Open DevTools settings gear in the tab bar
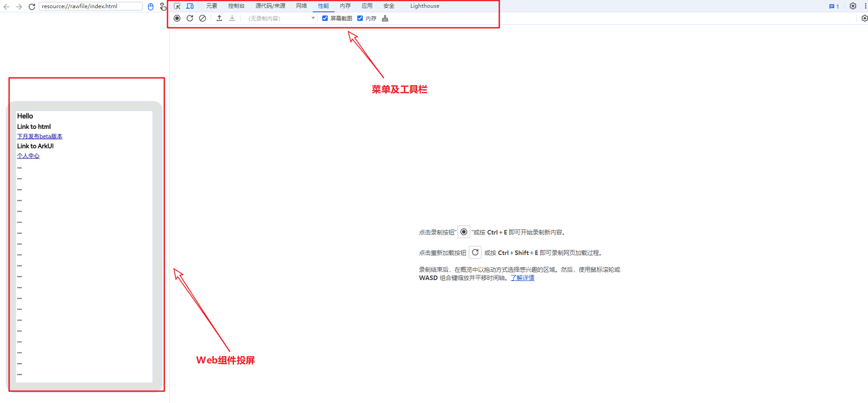This screenshot has height=403, width=868. pyautogui.click(x=853, y=6)
